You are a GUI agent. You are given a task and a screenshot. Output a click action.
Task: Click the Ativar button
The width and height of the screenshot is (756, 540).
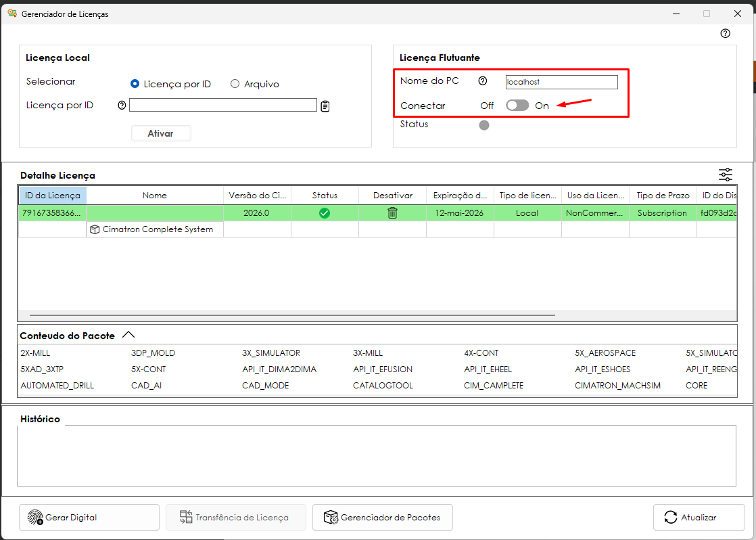(x=161, y=133)
